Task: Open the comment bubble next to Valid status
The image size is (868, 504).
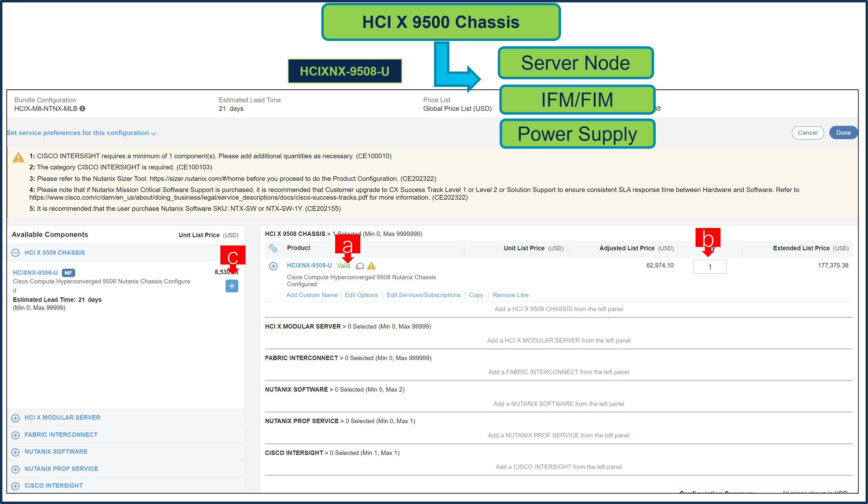Action: (360, 266)
